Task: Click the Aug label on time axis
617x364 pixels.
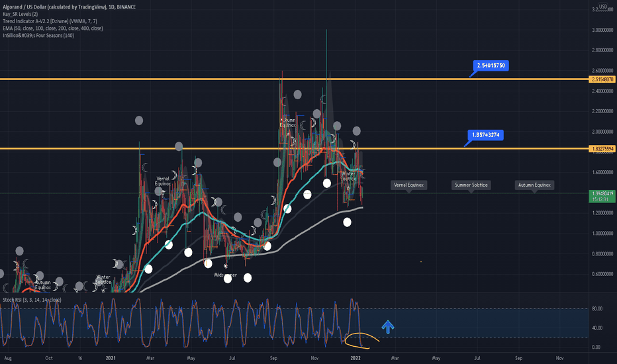Action: (8, 358)
